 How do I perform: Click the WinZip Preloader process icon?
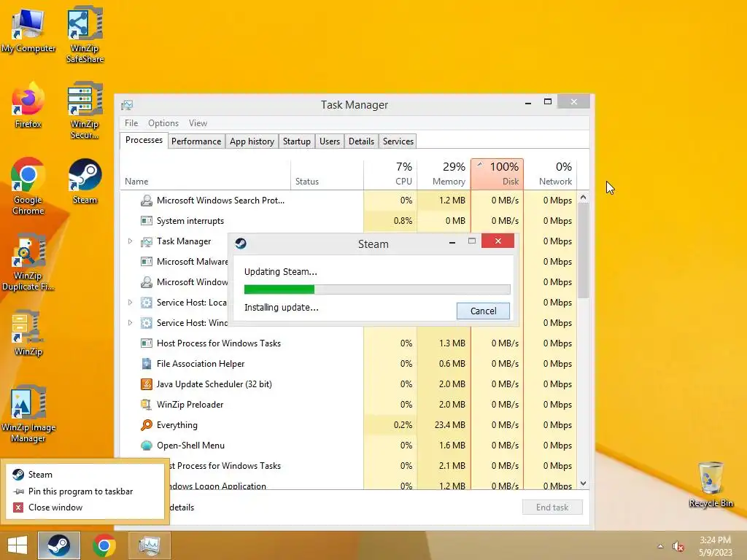coord(146,404)
